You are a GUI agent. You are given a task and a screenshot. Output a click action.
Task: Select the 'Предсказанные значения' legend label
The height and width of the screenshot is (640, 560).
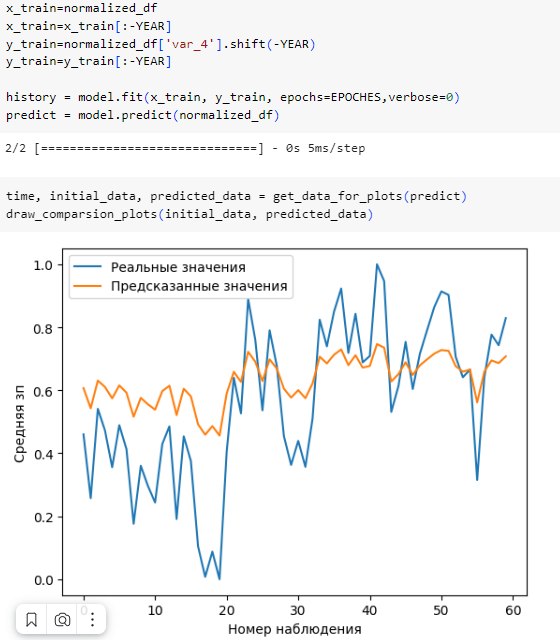tap(199, 286)
